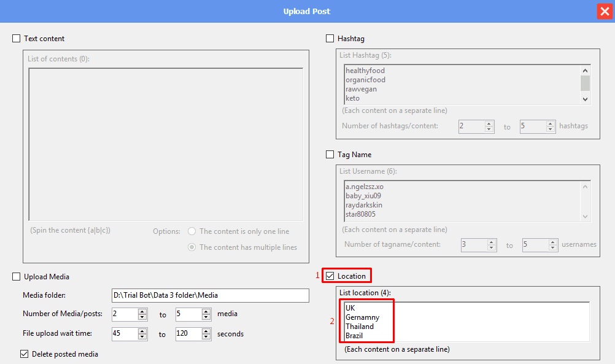Select 'The content is only one line'
The height and width of the screenshot is (364, 615).
192,231
